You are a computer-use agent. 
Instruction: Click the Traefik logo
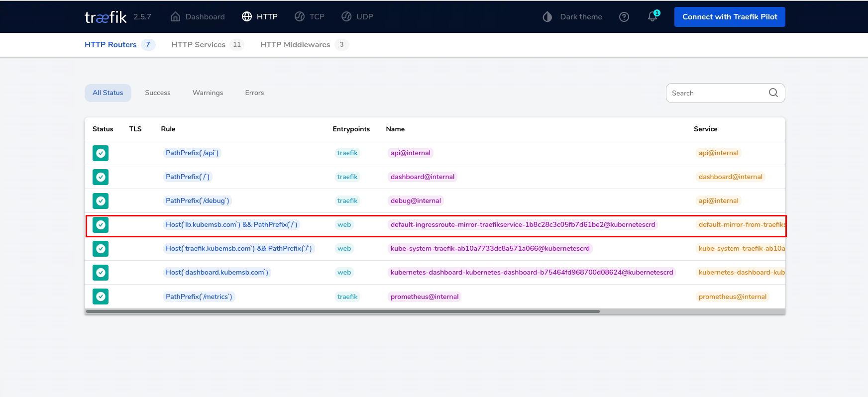[x=106, y=17]
